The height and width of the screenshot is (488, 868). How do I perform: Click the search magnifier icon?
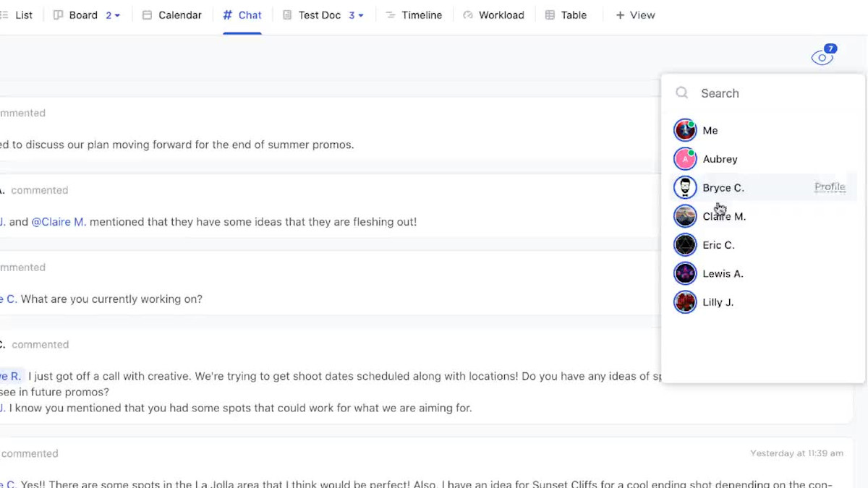coord(681,93)
